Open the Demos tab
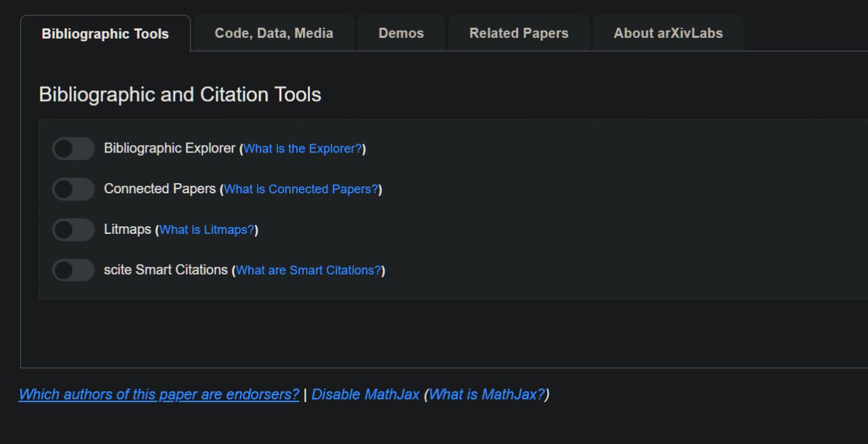 401,33
